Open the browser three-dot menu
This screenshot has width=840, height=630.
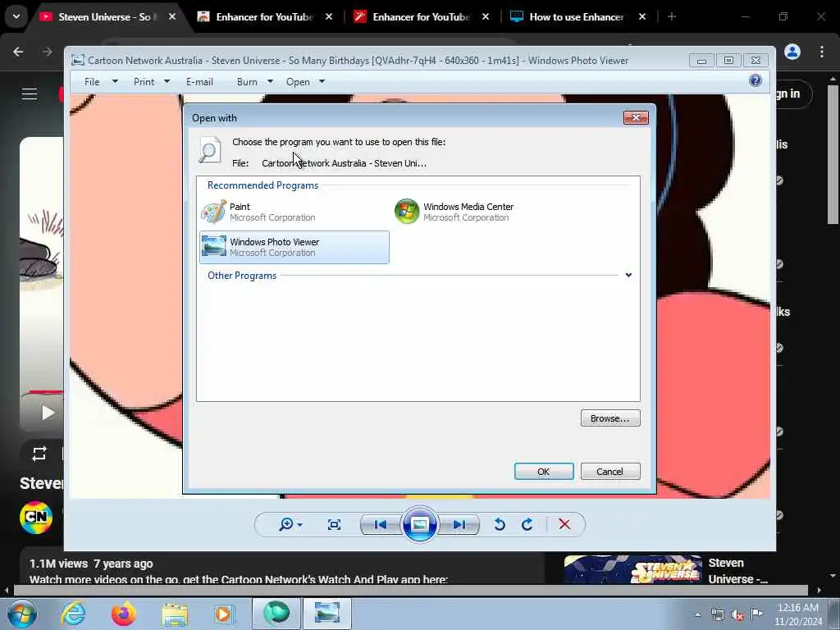(822, 52)
